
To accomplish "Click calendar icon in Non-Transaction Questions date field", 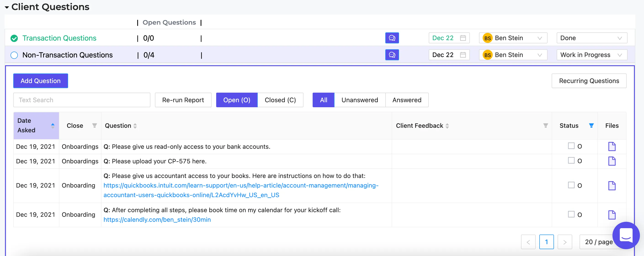I will click(x=463, y=55).
